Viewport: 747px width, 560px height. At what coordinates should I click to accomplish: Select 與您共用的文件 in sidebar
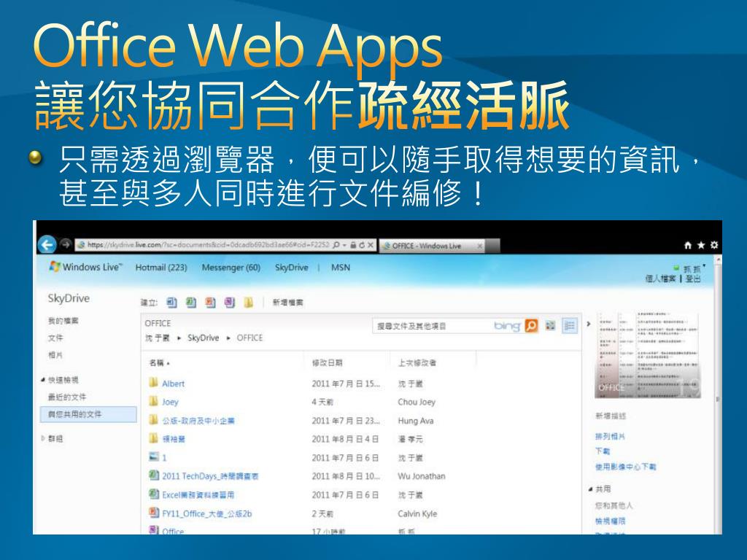click(88, 414)
